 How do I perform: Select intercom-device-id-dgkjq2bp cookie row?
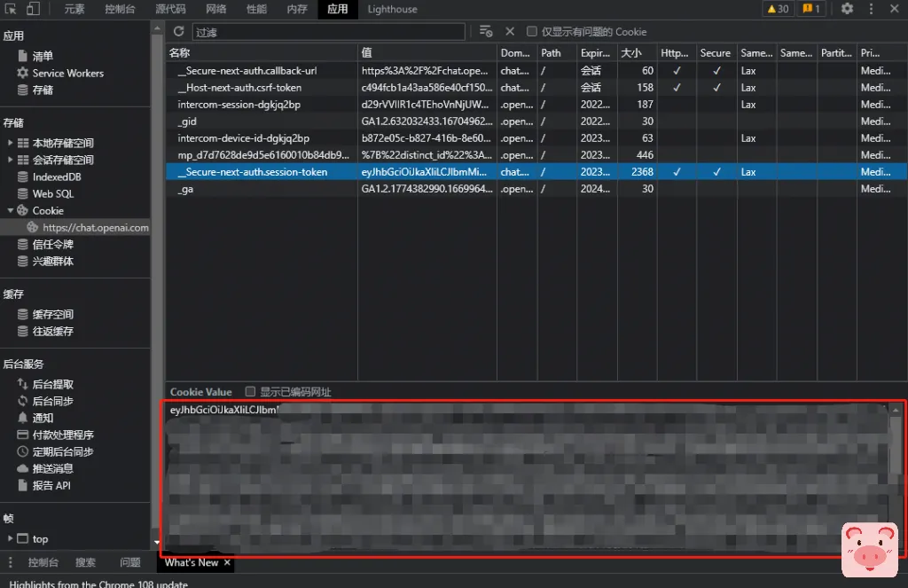[536, 137]
